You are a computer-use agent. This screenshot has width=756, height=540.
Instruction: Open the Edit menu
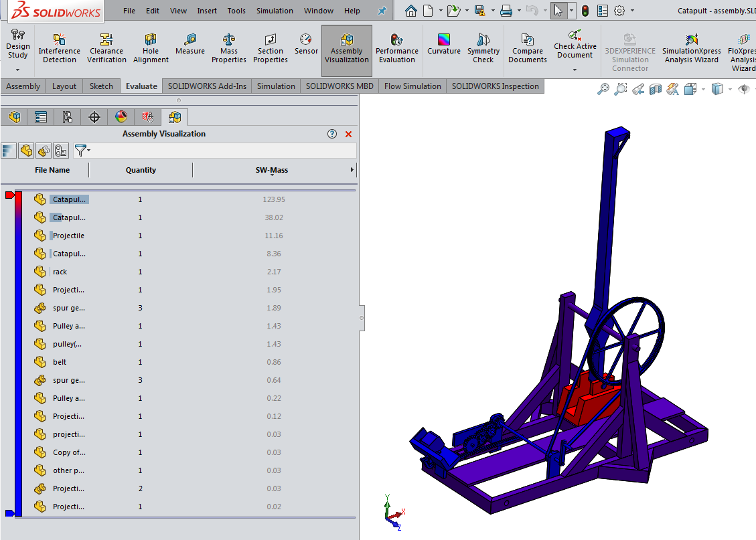click(153, 11)
